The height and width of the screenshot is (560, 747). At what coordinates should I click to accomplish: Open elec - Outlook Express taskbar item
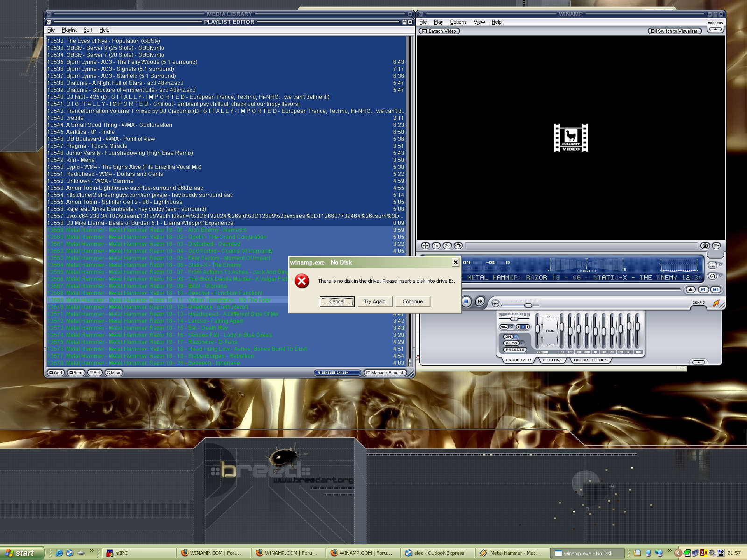click(437, 553)
